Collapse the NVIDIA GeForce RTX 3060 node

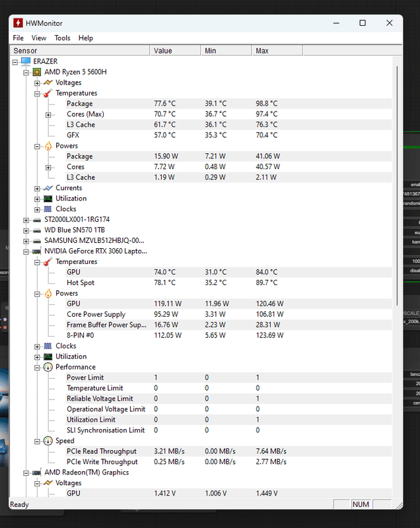tap(26, 252)
